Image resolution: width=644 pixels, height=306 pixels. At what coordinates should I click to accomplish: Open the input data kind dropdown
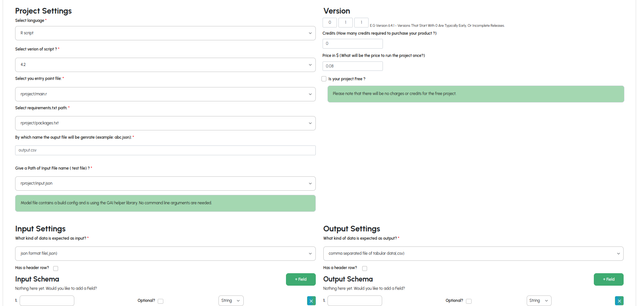point(165,254)
